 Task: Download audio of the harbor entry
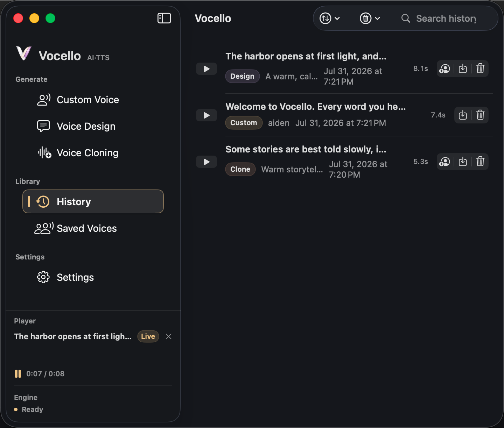coord(463,69)
